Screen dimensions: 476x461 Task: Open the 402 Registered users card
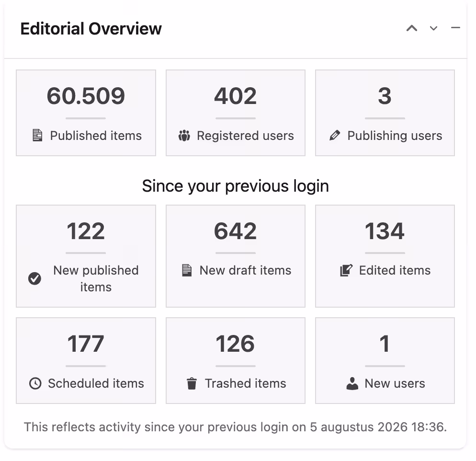[x=236, y=113]
